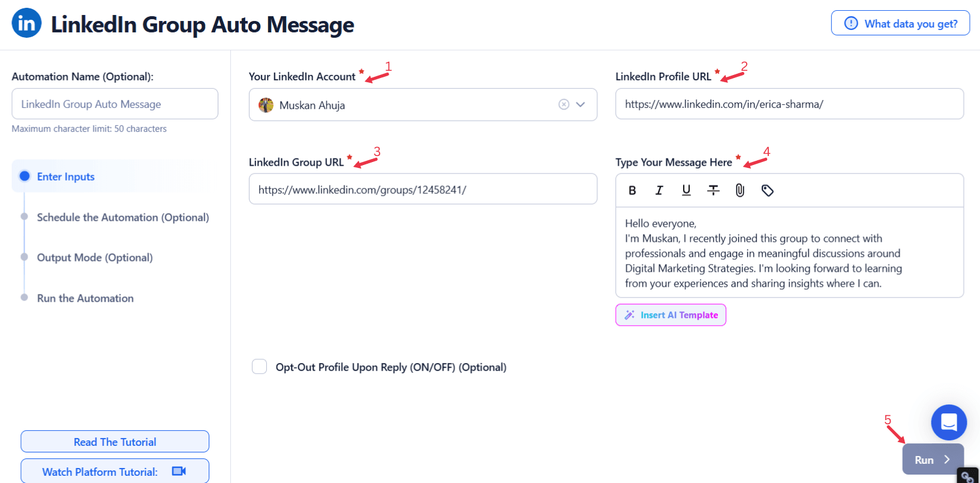
Task: Apply underline formatting in message editor
Action: (x=686, y=190)
